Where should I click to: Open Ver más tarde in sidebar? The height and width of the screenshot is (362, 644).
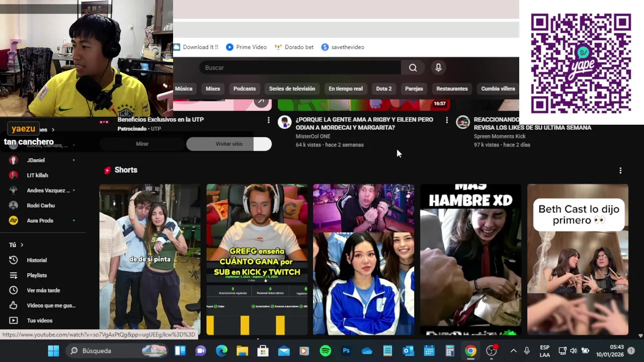(x=44, y=291)
